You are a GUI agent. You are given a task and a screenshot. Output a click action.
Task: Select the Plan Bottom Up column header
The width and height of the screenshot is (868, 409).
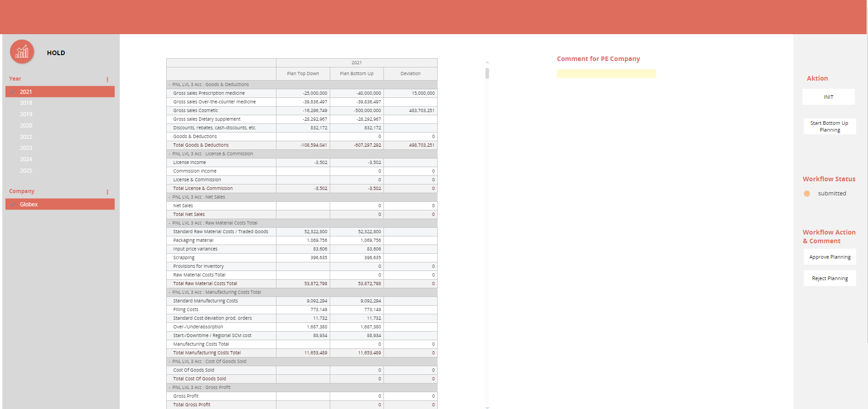[357, 74]
